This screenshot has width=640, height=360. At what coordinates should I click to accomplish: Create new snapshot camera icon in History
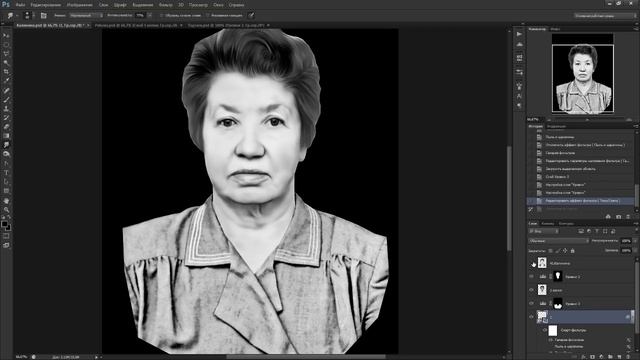point(618,216)
